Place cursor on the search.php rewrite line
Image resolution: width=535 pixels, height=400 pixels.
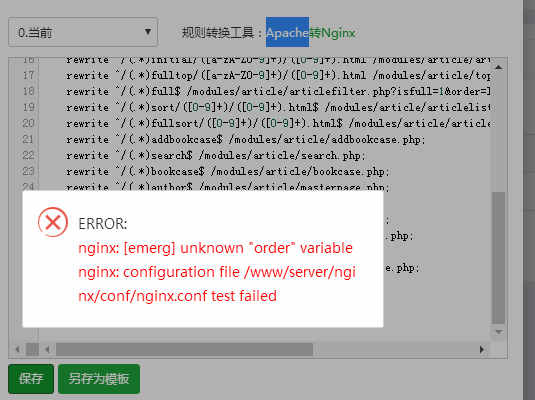point(216,155)
